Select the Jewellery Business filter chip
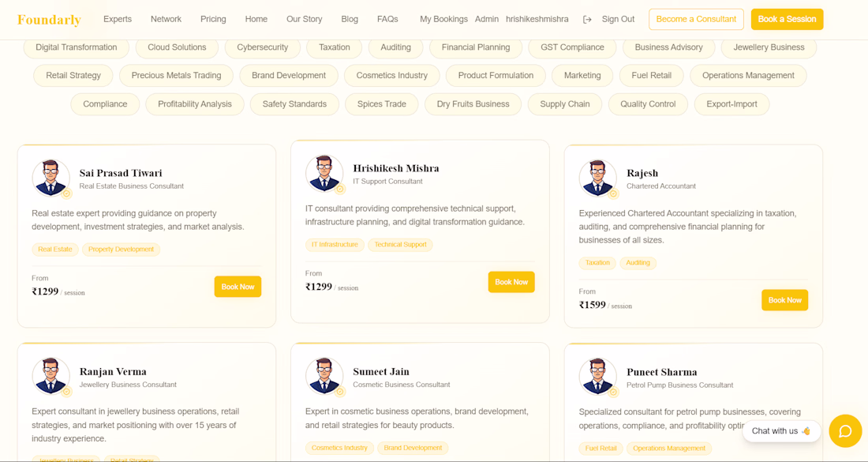 click(769, 47)
